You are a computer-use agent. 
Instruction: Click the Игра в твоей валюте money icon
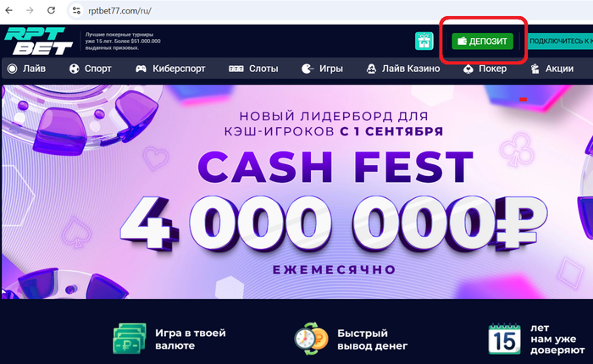click(x=130, y=339)
